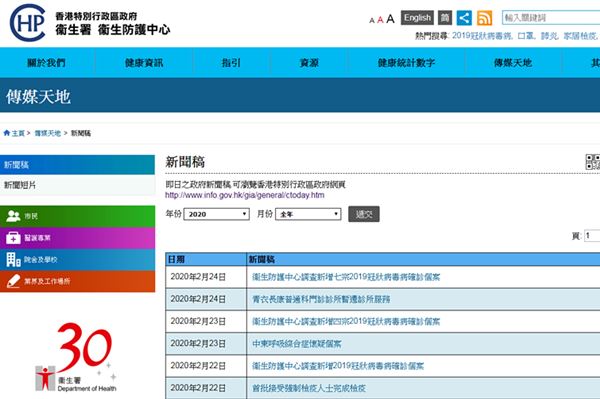Switch the site to English
Image resolution: width=600 pixels, height=399 pixels.
pyautogui.click(x=417, y=18)
